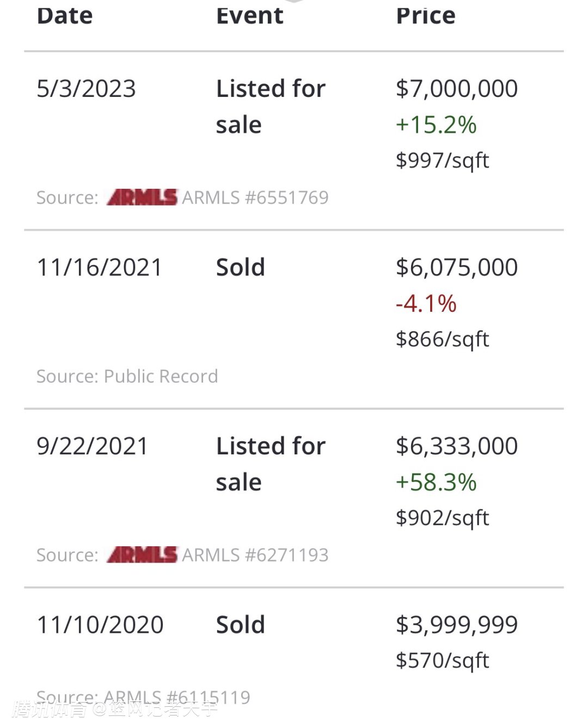Click the green +58.3% price change
Image resolution: width=588 pixels, height=728 pixels.
(x=436, y=483)
